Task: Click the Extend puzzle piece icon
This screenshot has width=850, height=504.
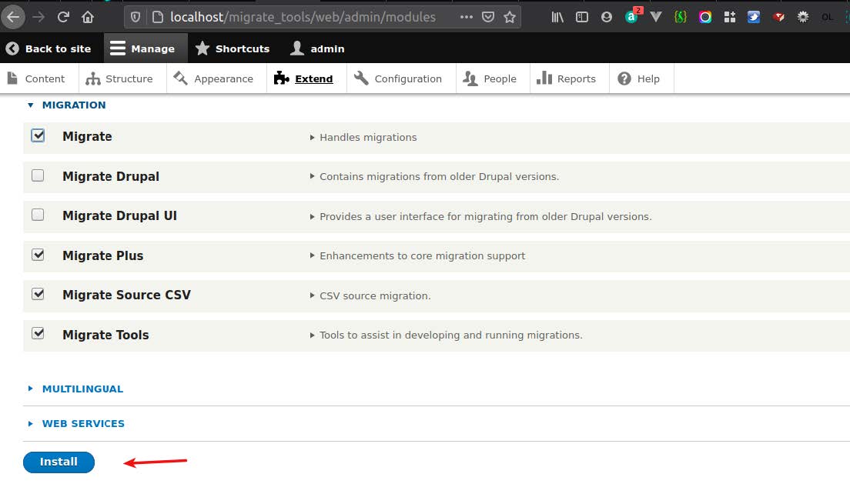Action: pos(281,78)
